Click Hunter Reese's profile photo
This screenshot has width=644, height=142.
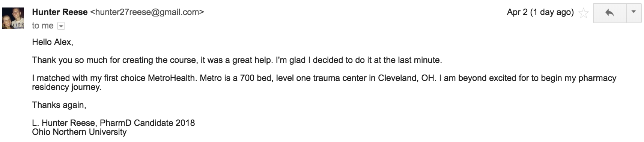pos(13,18)
